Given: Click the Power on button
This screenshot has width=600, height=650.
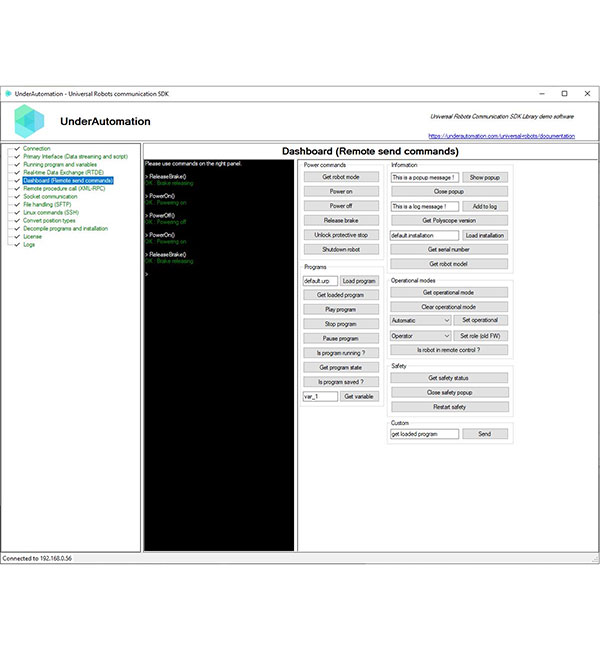Looking at the screenshot, I should pos(341,192).
